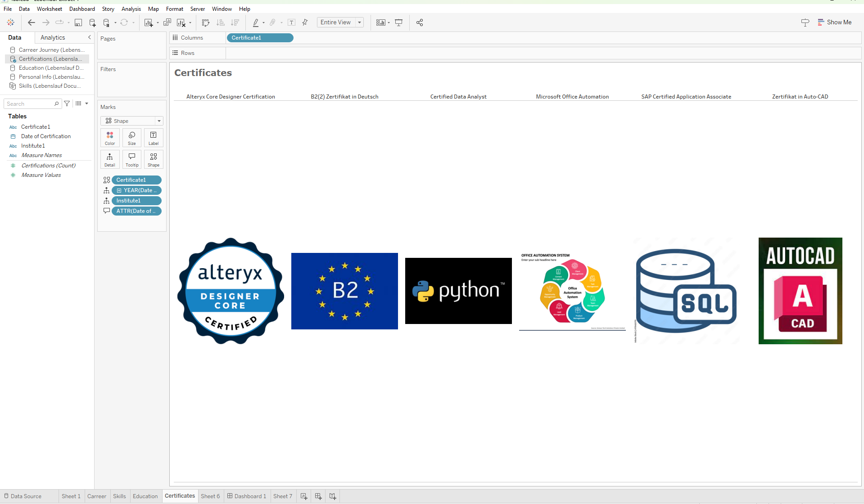The width and height of the screenshot is (864, 504).
Task: Open the Education sheet tab
Action: coord(145,496)
